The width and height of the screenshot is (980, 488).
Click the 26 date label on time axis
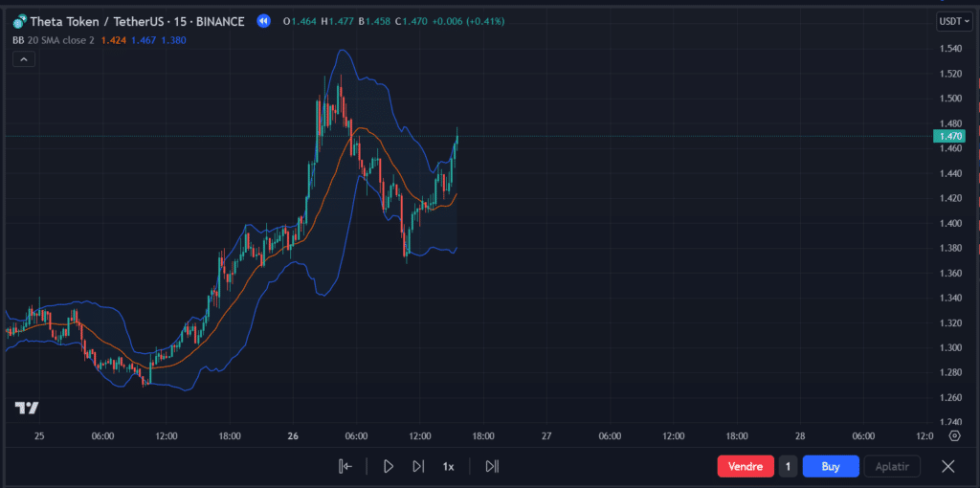(293, 436)
